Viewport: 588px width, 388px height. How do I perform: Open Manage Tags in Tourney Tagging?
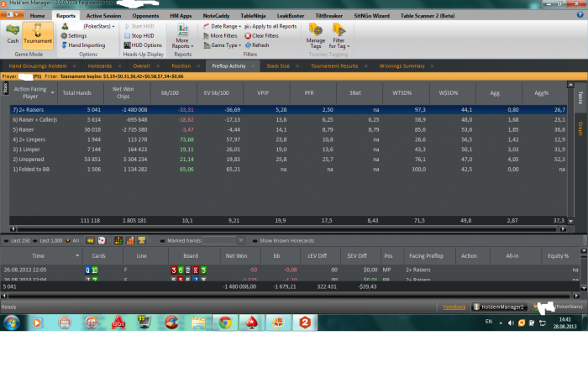point(315,35)
